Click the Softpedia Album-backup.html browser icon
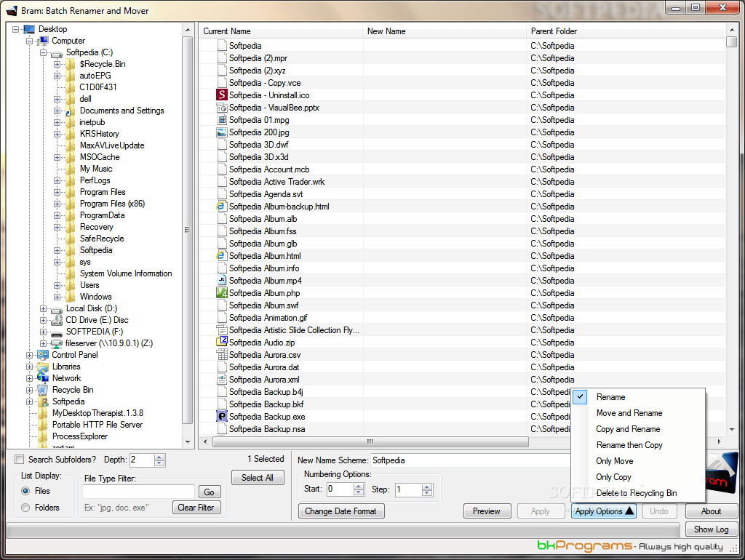Image resolution: width=745 pixels, height=560 pixels. coord(221,206)
